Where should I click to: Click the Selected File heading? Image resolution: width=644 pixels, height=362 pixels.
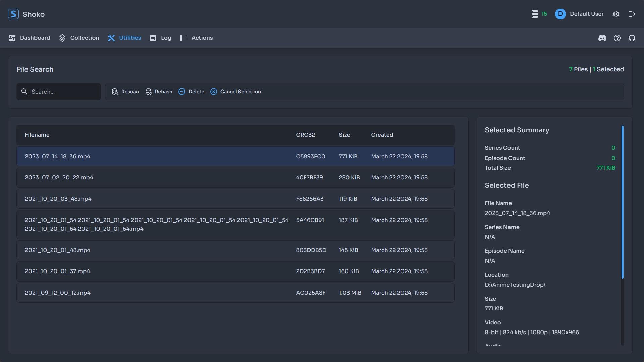tap(506, 186)
